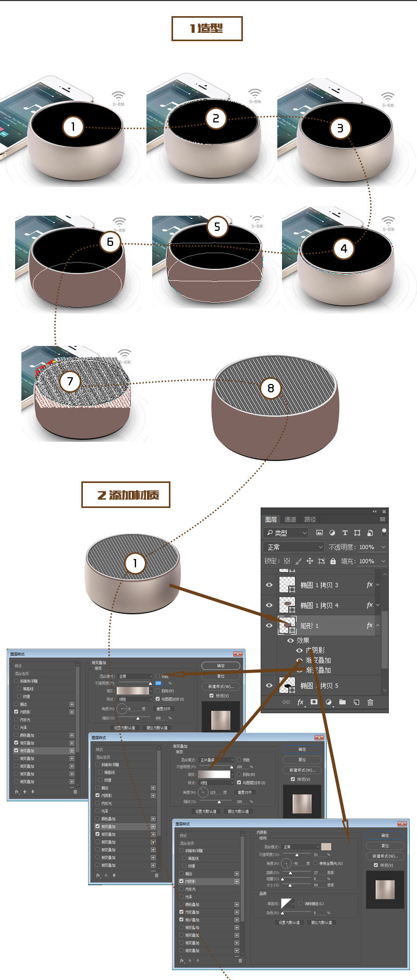The height and width of the screenshot is (980, 417).
Task: Filter layers by shape layer icon
Action: (x=357, y=532)
